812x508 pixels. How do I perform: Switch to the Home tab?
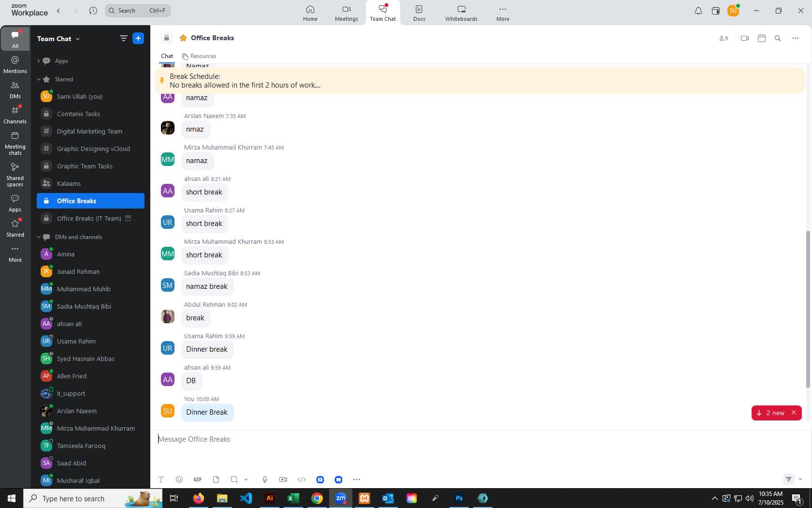(x=310, y=13)
